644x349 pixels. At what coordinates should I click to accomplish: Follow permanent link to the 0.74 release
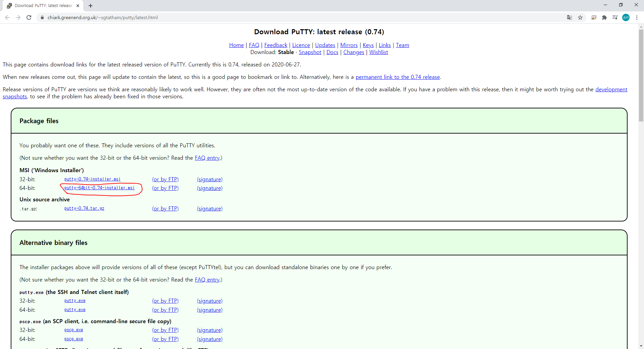tap(398, 77)
